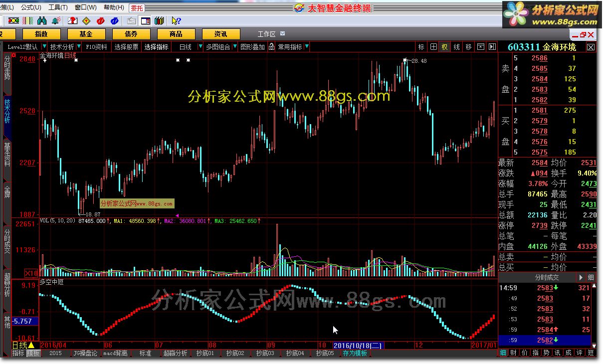Image resolution: width=603 pixels, height=364 pixels.
Task: Select the JG操盘论 template tab
Action: tap(85, 353)
